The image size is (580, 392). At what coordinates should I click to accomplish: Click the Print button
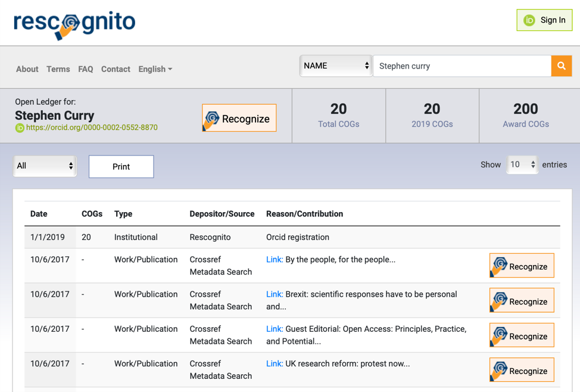pyautogui.click(x=121, y=166)
